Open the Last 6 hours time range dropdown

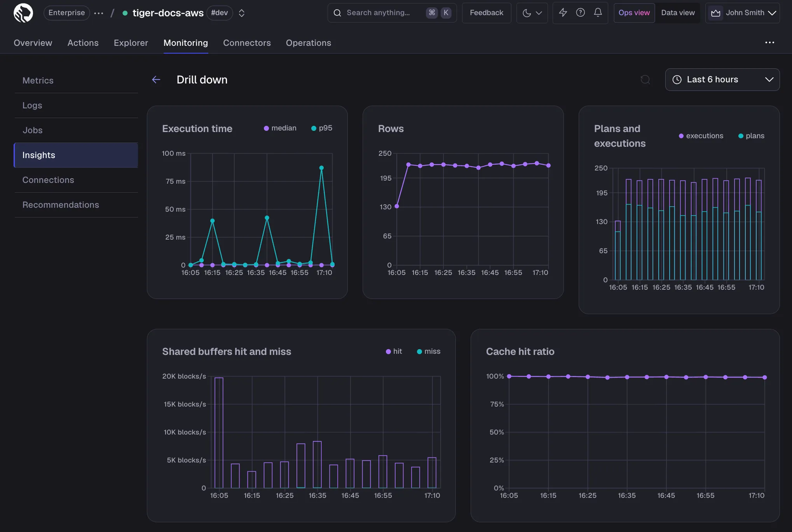tap(722, 80)
